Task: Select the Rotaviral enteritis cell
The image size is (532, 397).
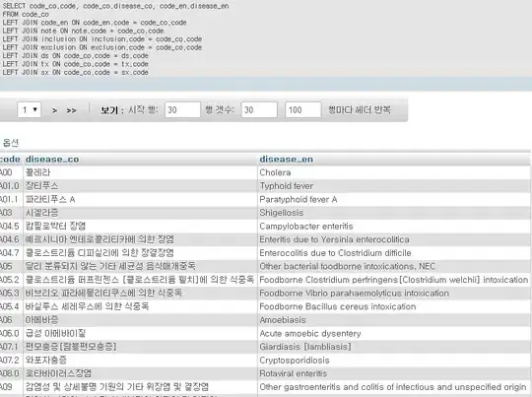Action: coord(394,373)
